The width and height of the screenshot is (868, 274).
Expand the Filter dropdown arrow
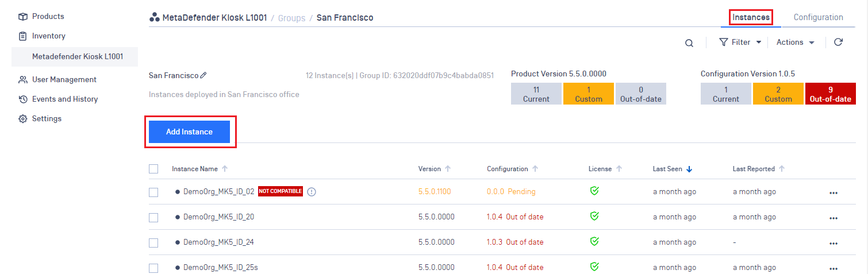pyautogui.click(x=759, y=43)
